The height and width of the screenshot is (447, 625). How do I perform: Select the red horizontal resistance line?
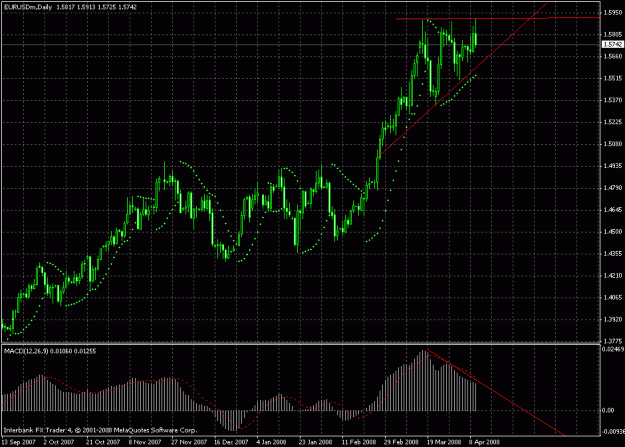[497, 18]
